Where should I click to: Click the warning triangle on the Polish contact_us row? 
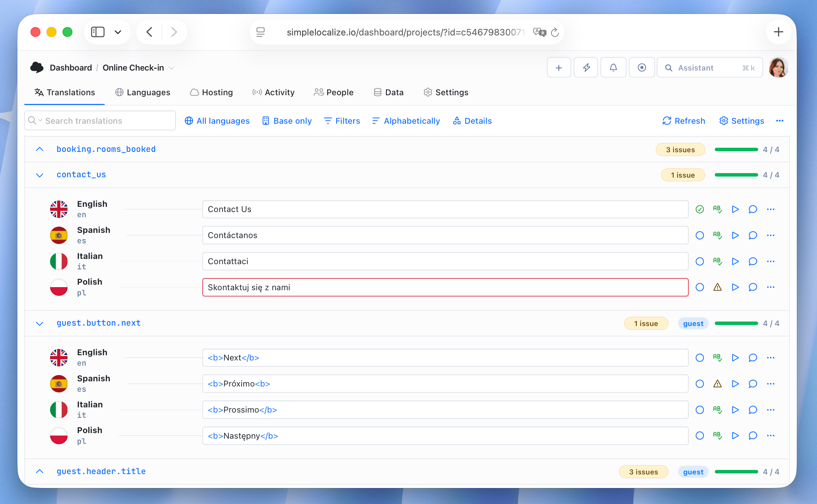pyautogui.click(x=717, y=287)
